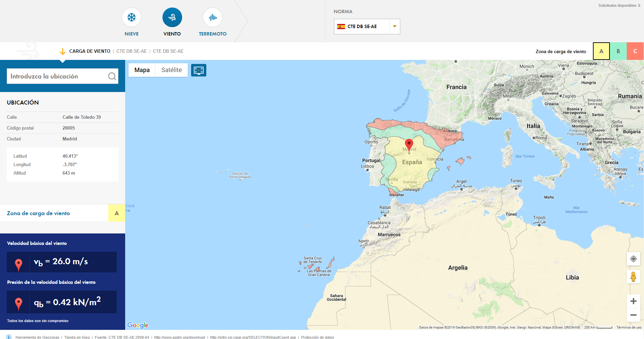Click the search magnifier in the location field
Image resolution: width=644 pixels, height=339 pixels.
tap(112, 76)
